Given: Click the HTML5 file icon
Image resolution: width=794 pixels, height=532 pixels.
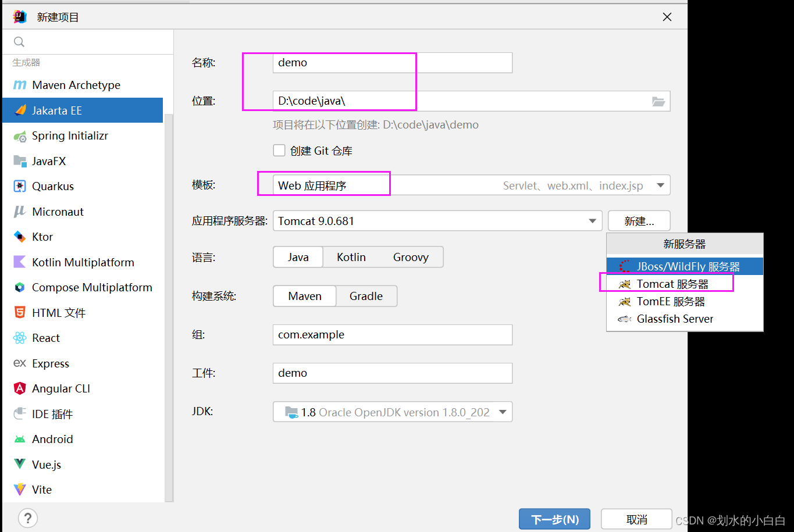Looking at the screenshot, I should click(20, 313).
